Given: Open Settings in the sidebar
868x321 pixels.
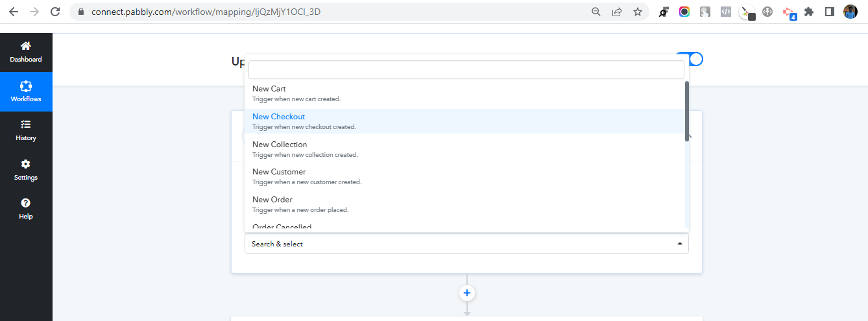Looking at the screenshot, I should (x=26, y=170).
